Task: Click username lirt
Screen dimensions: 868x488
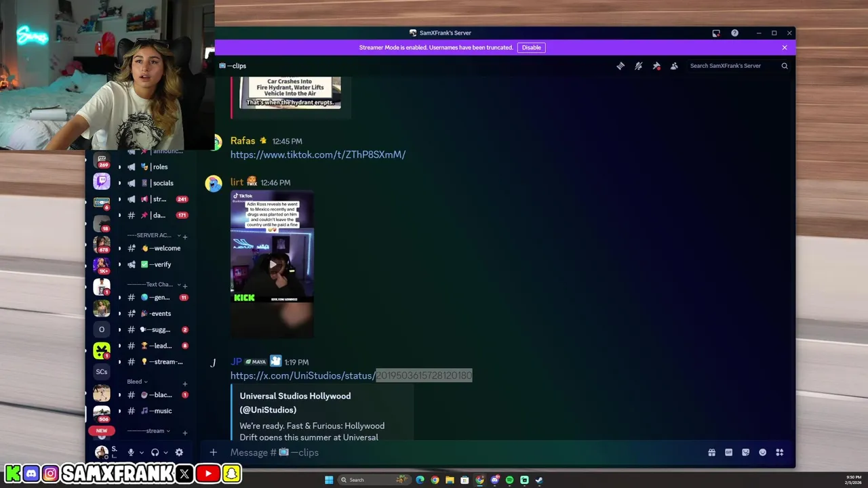Action: click(237, 182)
